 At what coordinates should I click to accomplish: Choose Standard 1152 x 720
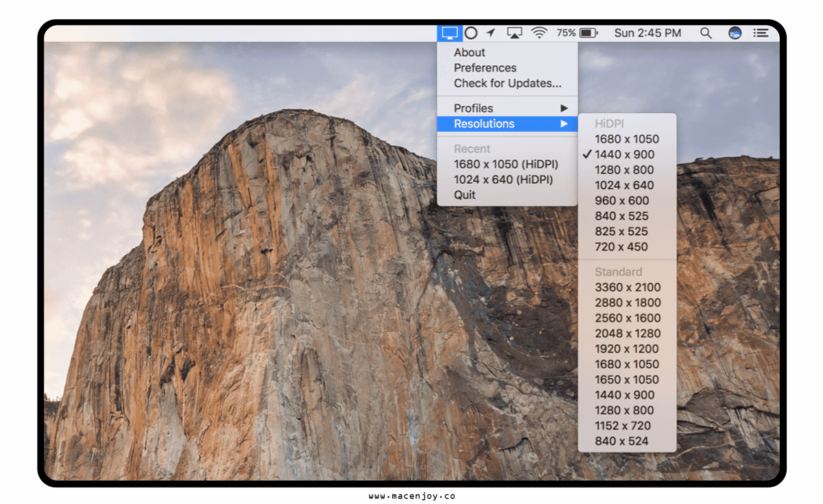(627, 425)
